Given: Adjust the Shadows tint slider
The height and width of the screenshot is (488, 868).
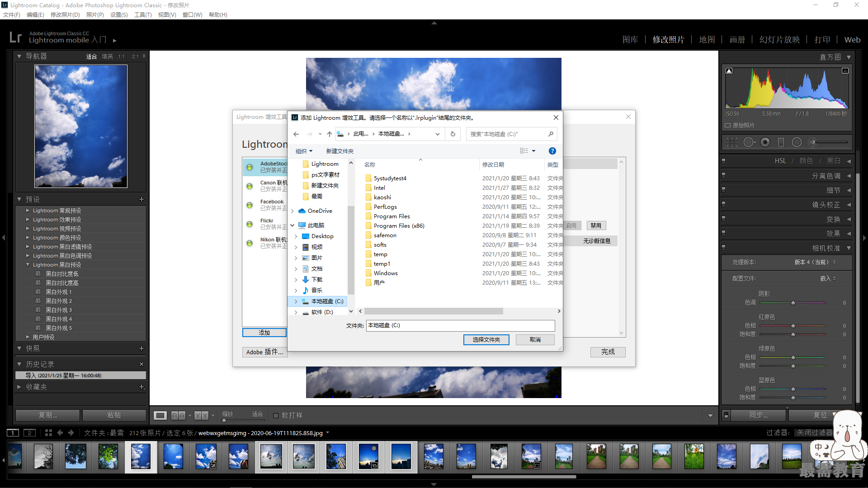Looking at the screenshot, I should pos(793,303).
